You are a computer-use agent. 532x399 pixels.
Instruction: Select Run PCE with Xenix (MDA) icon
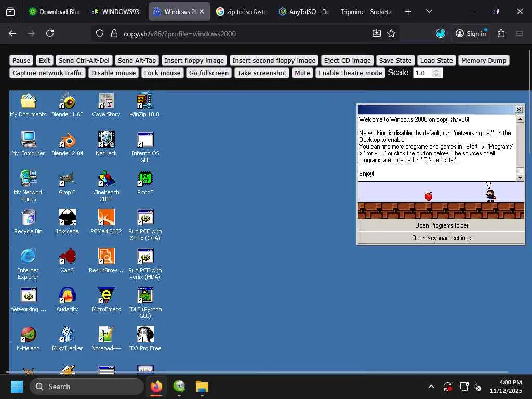[x=145, y=264]
